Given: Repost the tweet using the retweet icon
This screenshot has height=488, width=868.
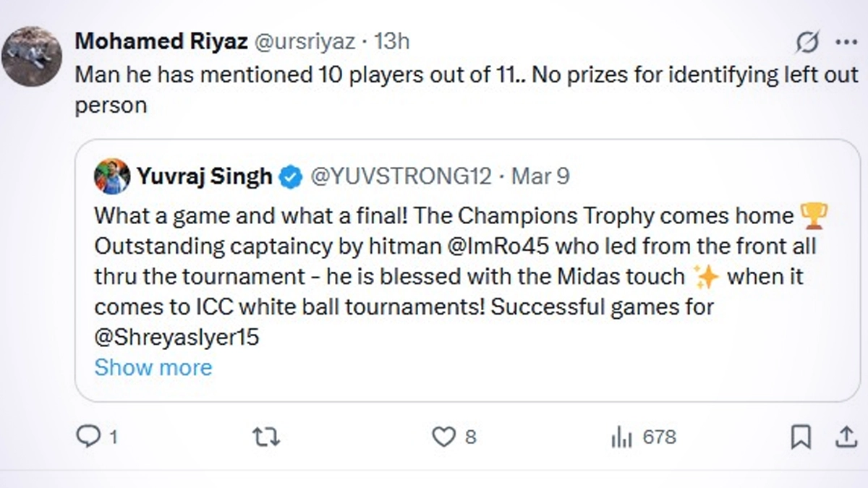Looking at the screenshot, I should tap(265, 437).
